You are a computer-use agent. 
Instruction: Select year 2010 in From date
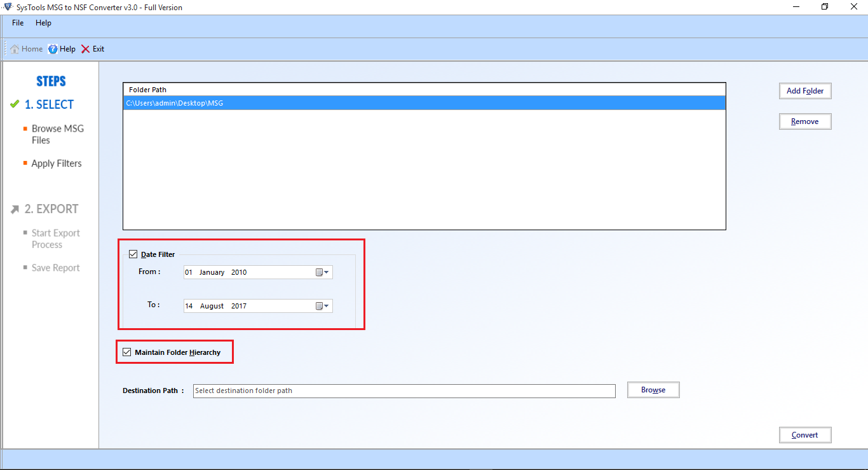click(x=239, y=272)
